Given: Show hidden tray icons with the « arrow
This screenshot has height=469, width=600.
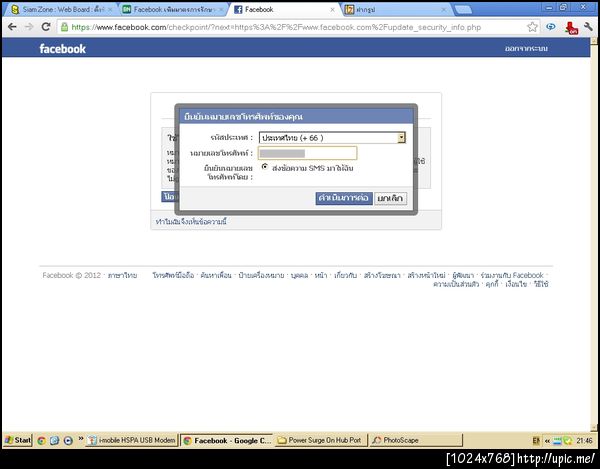Looking at the screenshot, I should [x=547, y=441].
